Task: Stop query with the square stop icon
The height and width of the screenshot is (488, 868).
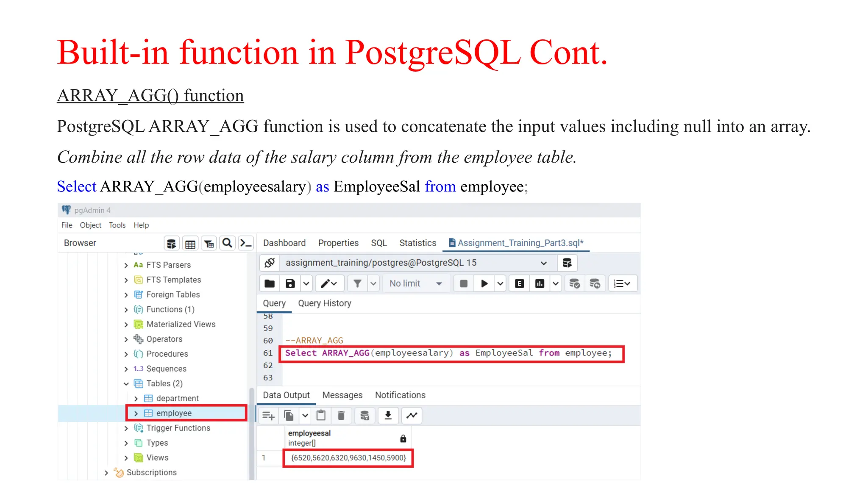Action: [464, 284]
